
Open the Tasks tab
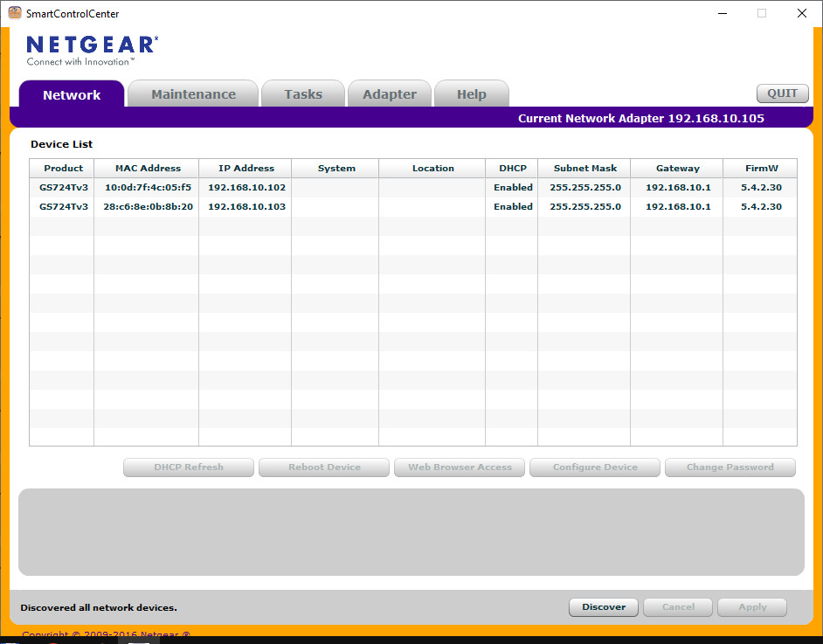[302, 94]
